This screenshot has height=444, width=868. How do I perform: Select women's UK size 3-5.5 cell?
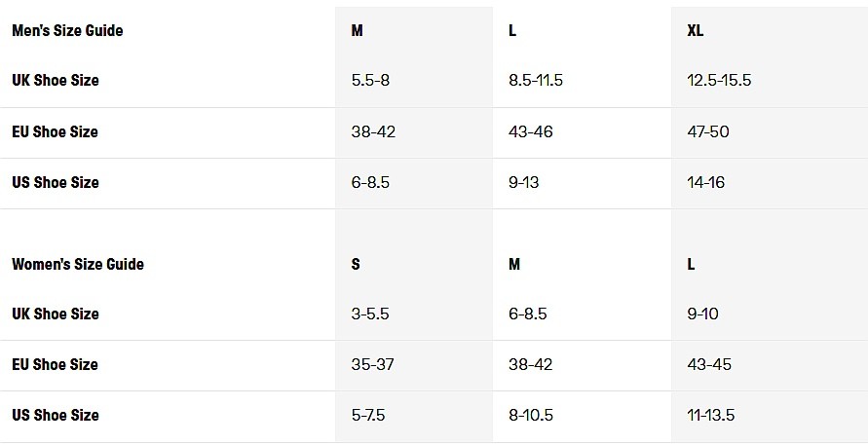coord(370,314)
